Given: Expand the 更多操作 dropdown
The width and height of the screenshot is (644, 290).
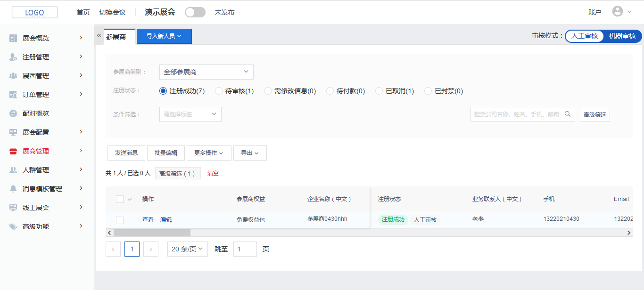Looking at the screenshot, I should click(208, 153).
